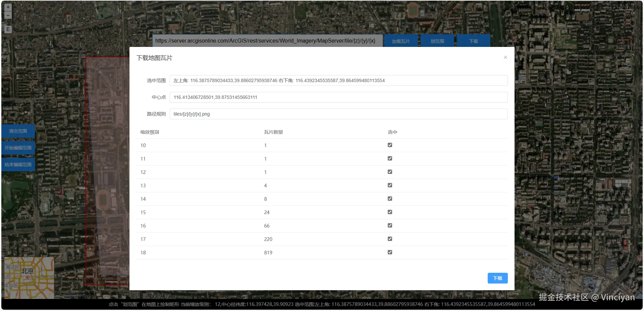Image resolution: width=644 pixels, height=311 pixels.
Task: Click the 结束编辑范围 button
Action: pyautogui.click(x=18, y=165)
